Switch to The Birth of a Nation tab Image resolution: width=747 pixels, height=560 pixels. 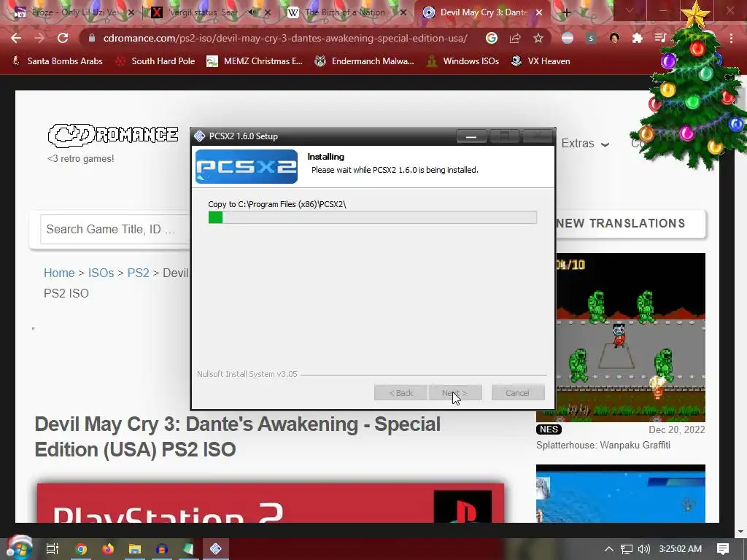point(345,12)
